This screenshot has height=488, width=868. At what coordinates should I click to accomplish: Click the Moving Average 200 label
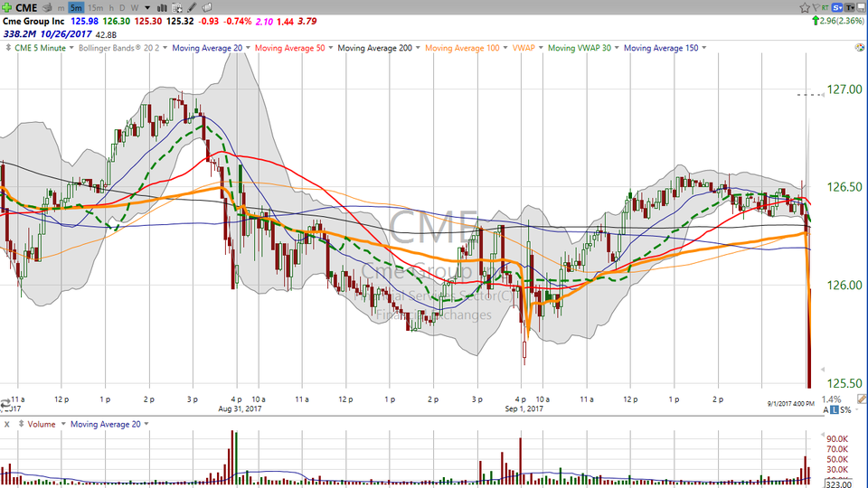coord(374,48)
